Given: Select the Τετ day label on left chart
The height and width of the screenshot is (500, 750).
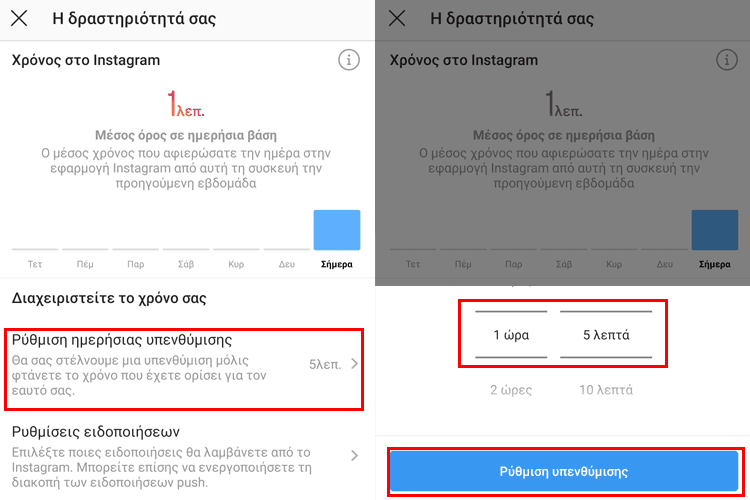Looking at the screenshot, I should [x=35, y=264].
